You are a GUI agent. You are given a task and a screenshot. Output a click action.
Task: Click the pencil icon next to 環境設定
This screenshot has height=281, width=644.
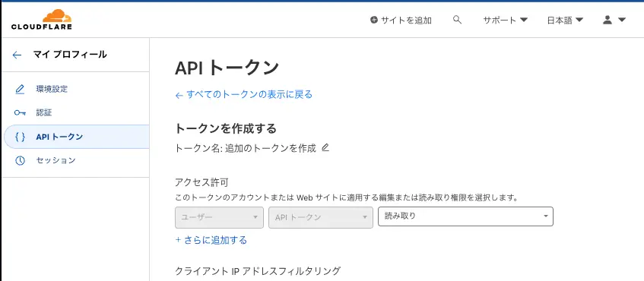point(20,89)
